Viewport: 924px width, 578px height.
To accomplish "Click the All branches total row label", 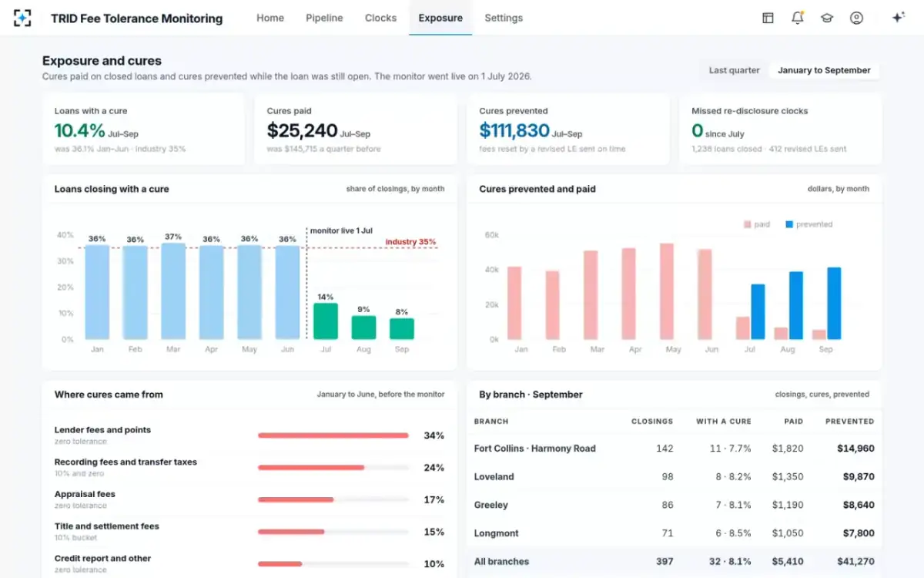I will (x=501, y=562).
